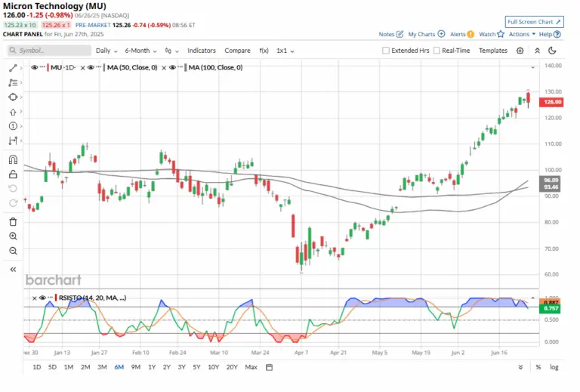
Task: Toggle percent scale on price axis
Action: (x=538, y=367)
